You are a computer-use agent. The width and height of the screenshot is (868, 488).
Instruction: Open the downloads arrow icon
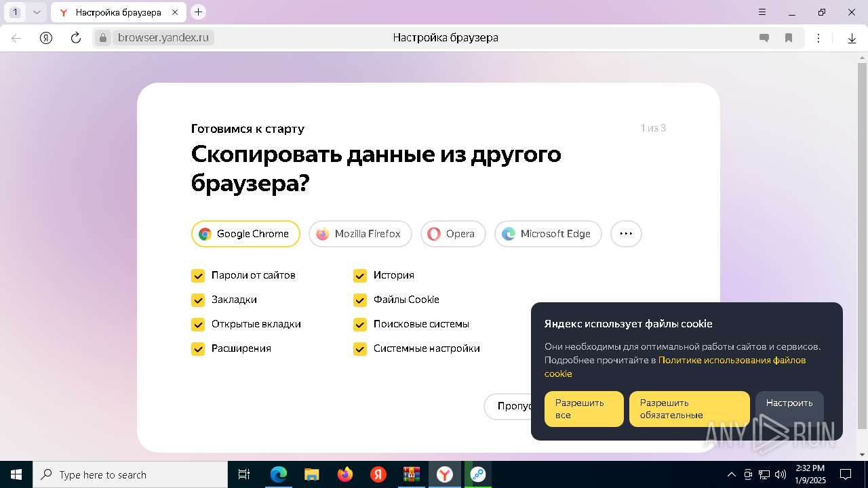852,38
